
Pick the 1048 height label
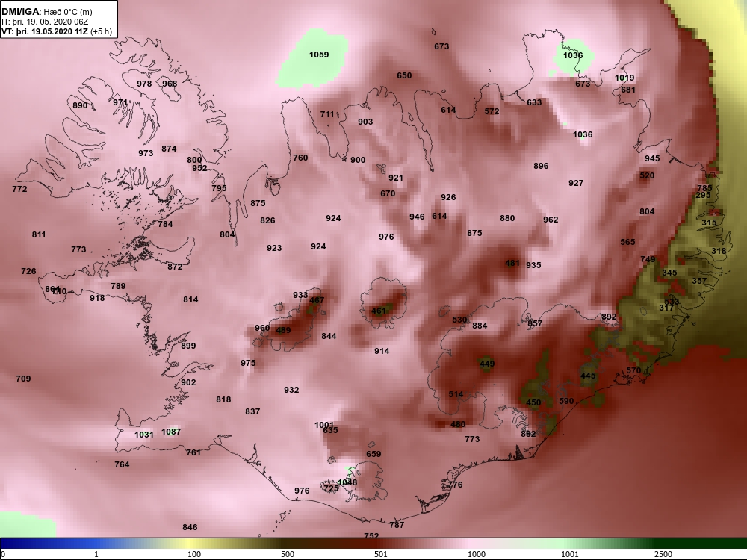347,482
